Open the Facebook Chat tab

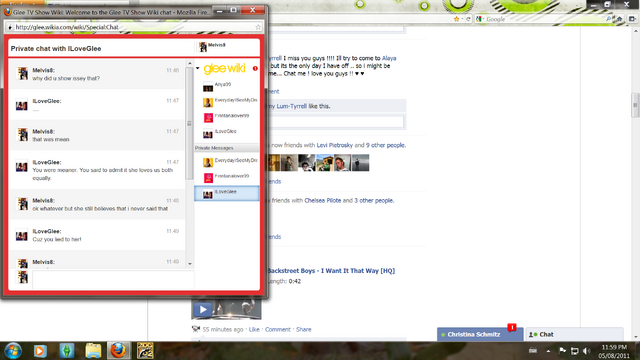[574, 334]
